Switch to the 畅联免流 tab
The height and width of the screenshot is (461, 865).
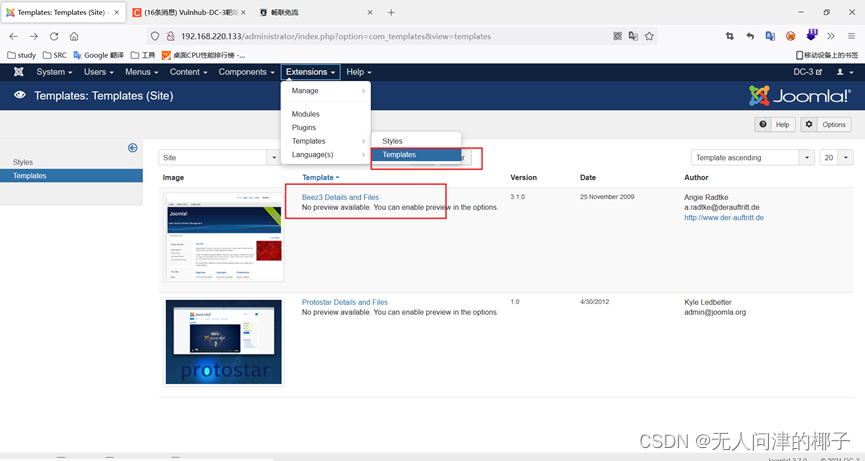(317, 12)
